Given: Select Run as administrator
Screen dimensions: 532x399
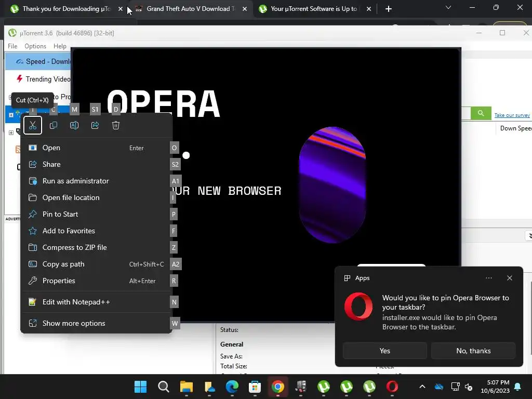Looking at the screenshot, I should (96, 181).
